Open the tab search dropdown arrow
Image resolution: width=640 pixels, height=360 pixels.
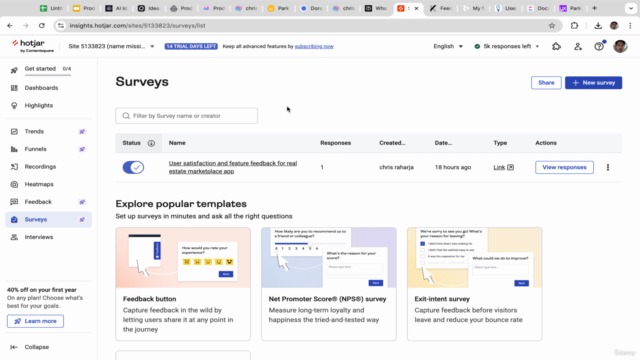point(631,8)
